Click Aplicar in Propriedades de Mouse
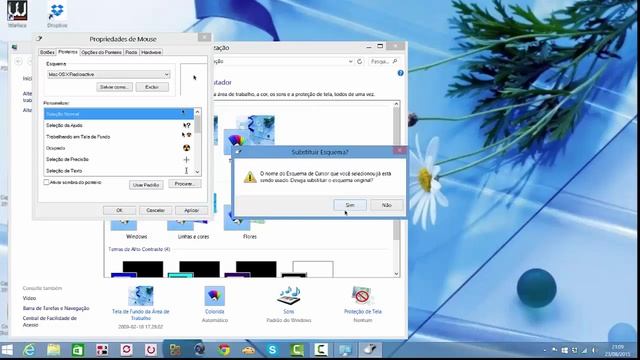This screenshot has width=640, height=360. click(191, 210)
